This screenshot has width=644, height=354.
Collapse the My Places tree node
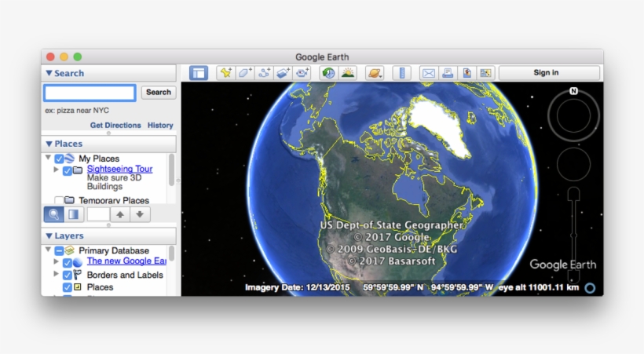[48, 157]
